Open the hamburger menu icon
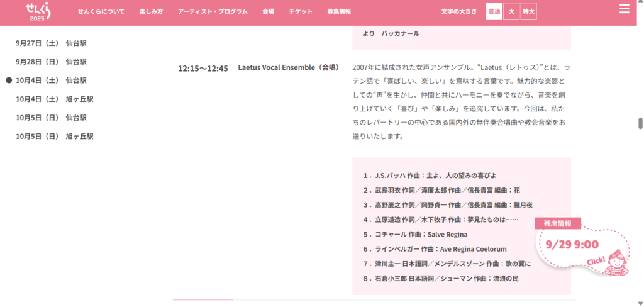The width and height of the screenshot is (644, 307). coord(624,9)
